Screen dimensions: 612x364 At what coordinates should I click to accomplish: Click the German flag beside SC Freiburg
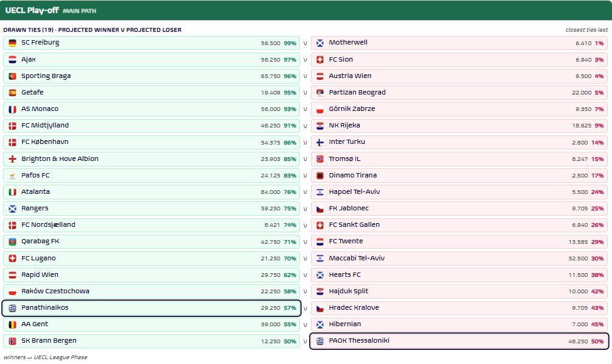12,43
